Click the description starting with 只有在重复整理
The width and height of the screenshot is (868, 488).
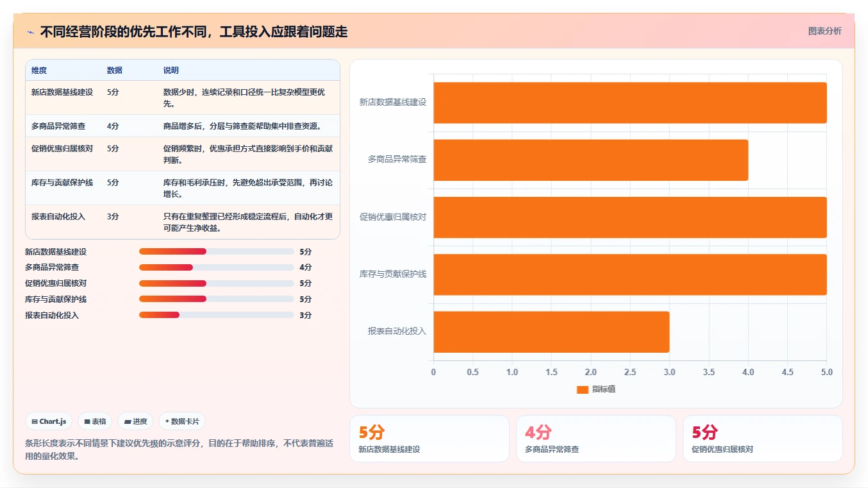pyautogui.click(x=248, y=223)
